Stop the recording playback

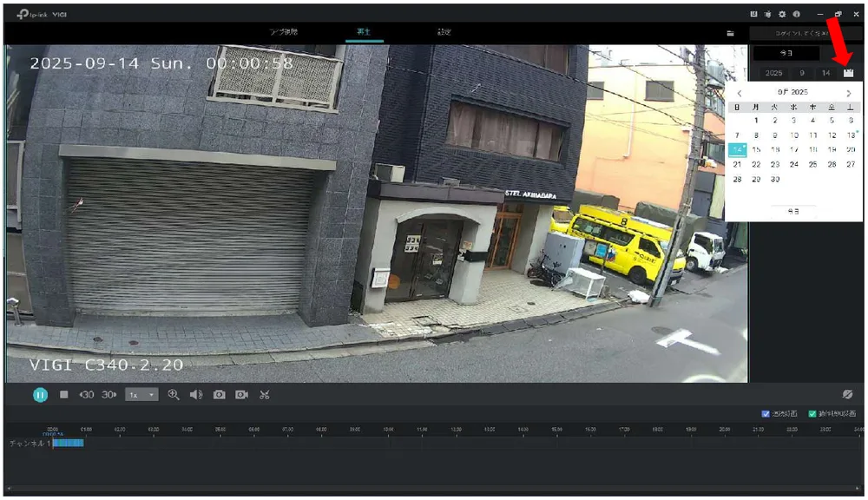(64, 395)
